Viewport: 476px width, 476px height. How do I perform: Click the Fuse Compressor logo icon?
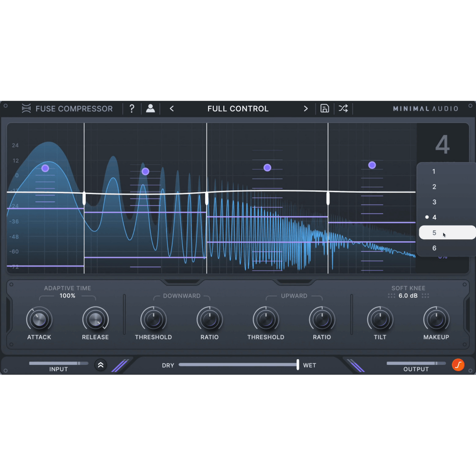26,108
